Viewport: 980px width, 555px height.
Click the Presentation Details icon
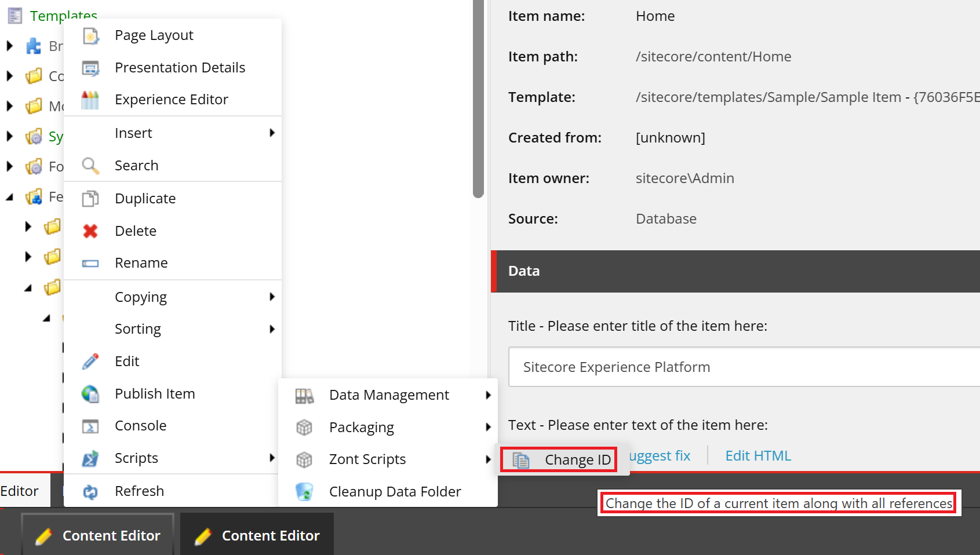click(90, 68)
